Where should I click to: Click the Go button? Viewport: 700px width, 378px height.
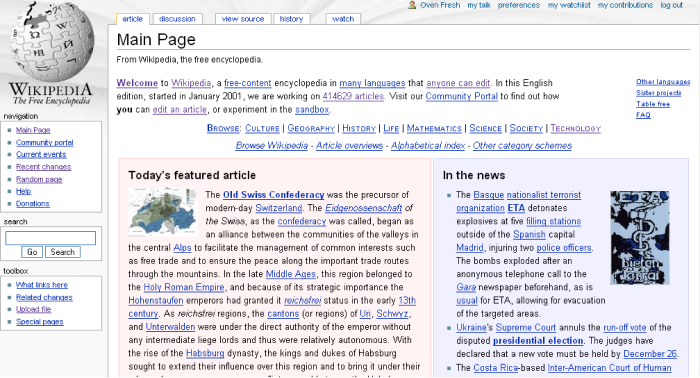tap(32, 252)
